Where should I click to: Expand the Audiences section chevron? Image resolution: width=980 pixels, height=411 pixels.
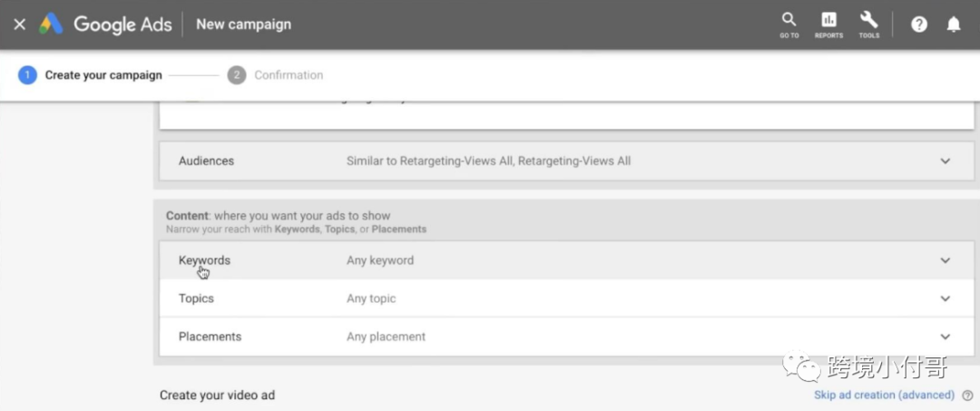[945, 161]
